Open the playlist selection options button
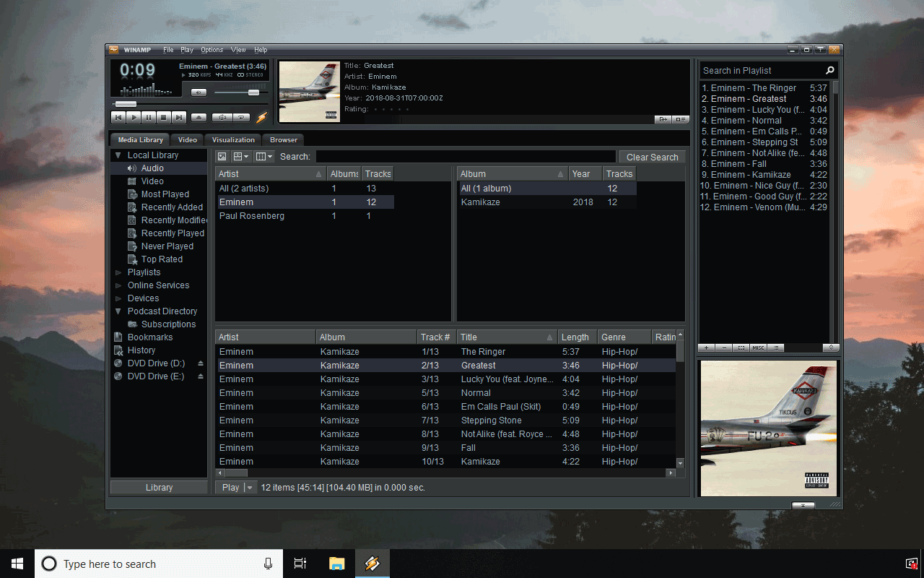This screenshot has width=924, height=578. [x=741, y=348]
